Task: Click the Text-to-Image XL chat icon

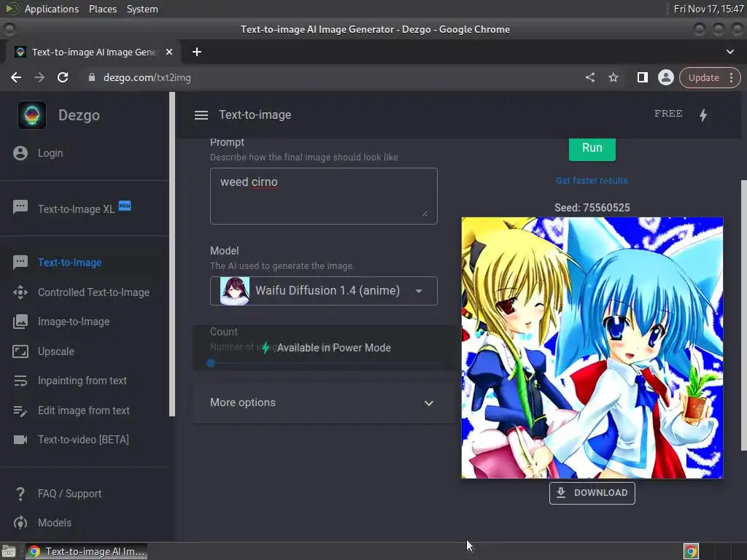Action: (20, 207)
